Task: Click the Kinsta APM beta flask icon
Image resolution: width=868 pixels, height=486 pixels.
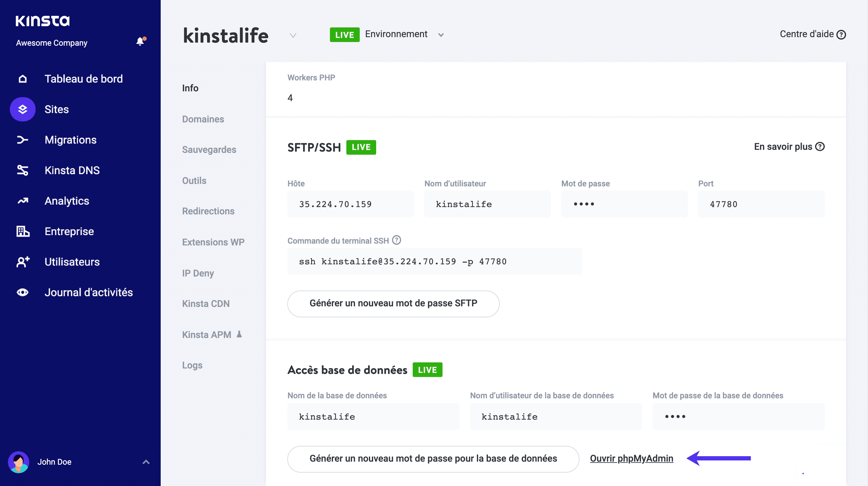Action: tap(239, 334)
